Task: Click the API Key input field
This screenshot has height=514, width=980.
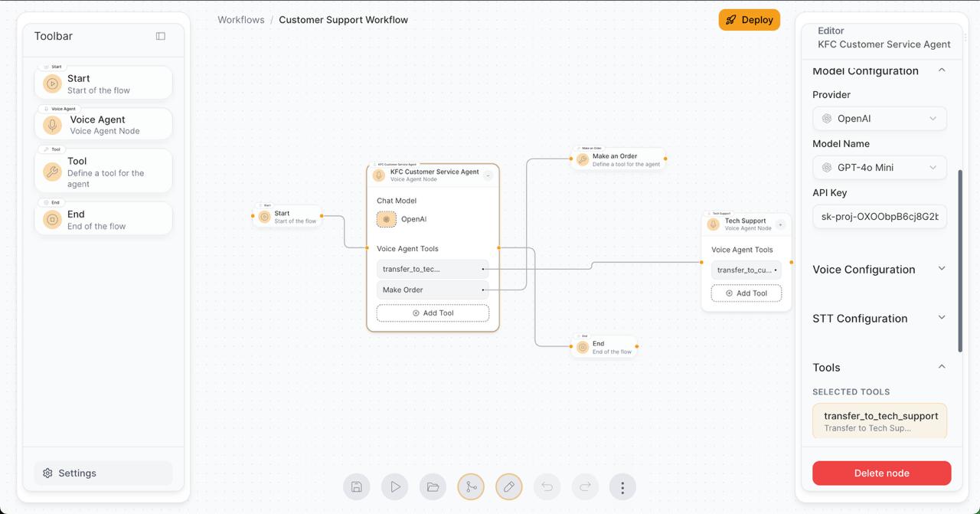Action: [x=880, y=217]
